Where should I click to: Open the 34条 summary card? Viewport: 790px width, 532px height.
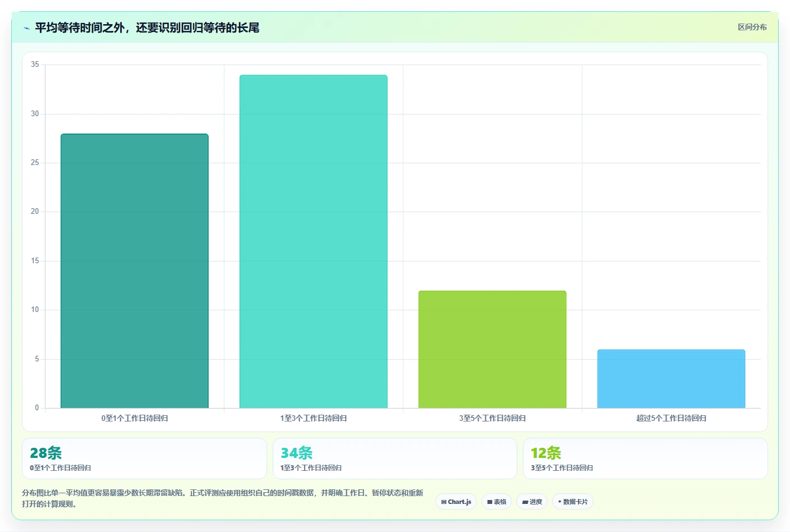pyautogui.click(x=395, y=458)
